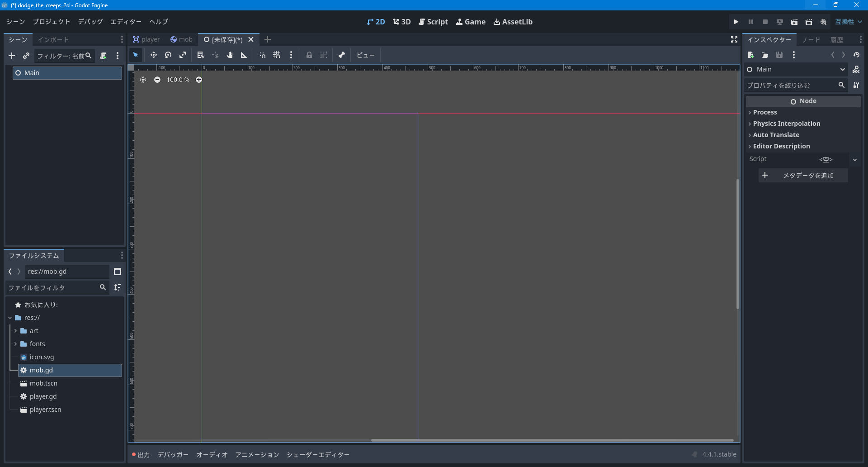Switch to the Script workspace
Viewport: 868px width, 467px height.
tap(433, 22)
